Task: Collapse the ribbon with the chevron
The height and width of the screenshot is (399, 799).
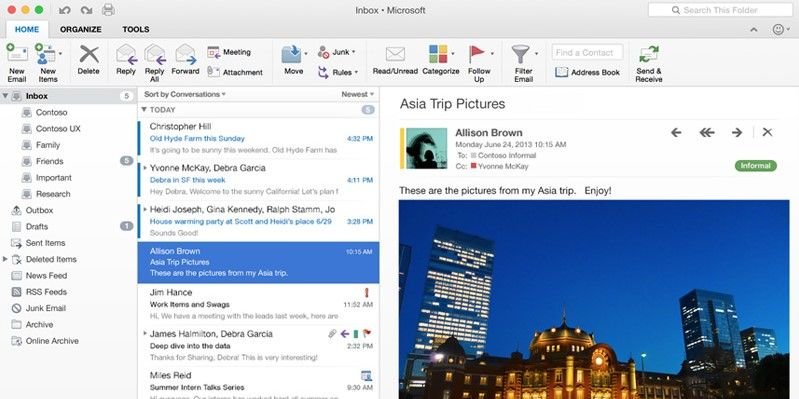Action: pos(755,30)
